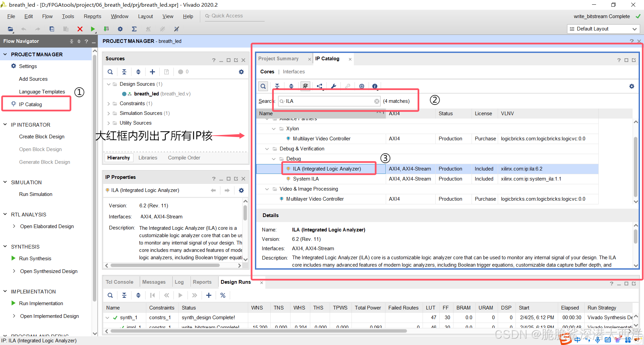Screen dimensions: 644x345
Task: Select the Libraries tab in Sources
Action: point(148,158)
